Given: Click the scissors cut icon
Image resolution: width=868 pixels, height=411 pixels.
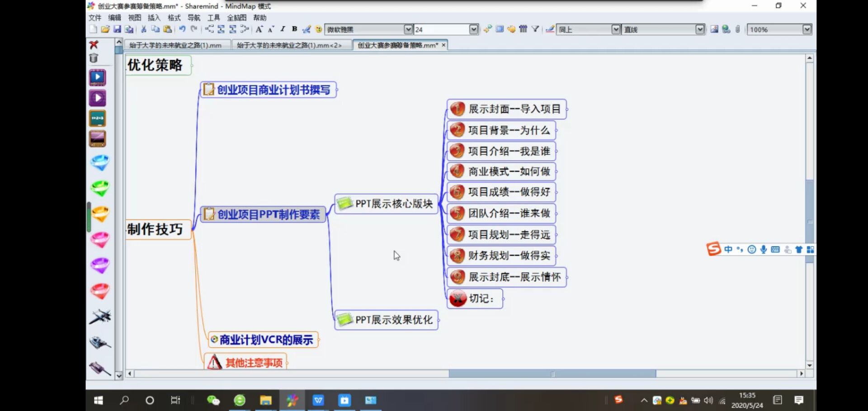Looking at the screenshot, I should tap(143, 29).
